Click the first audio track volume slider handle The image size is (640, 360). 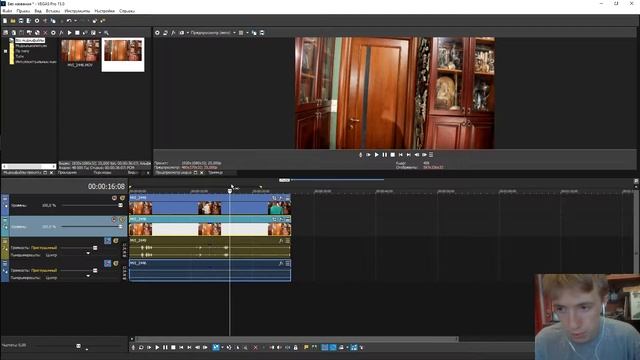tap(95, 248)
